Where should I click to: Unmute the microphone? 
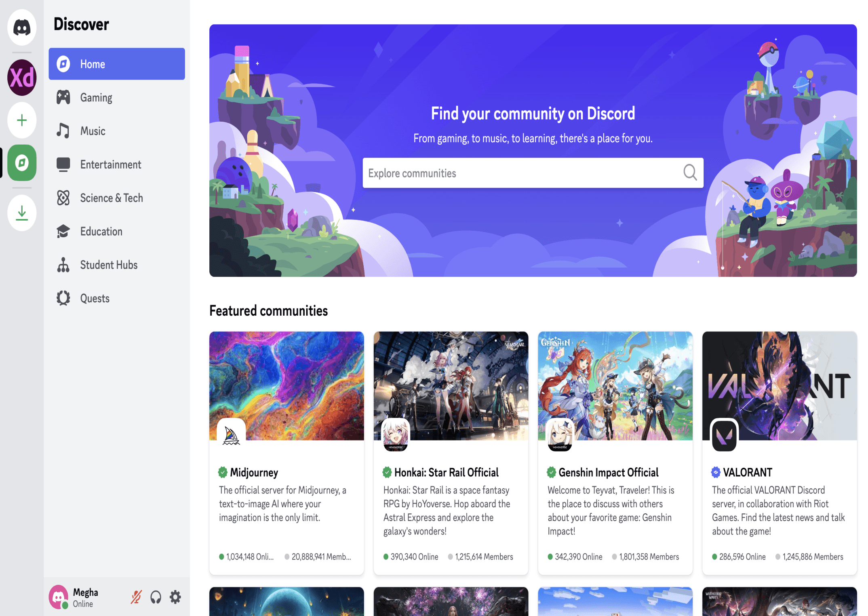tap(136, 597)
